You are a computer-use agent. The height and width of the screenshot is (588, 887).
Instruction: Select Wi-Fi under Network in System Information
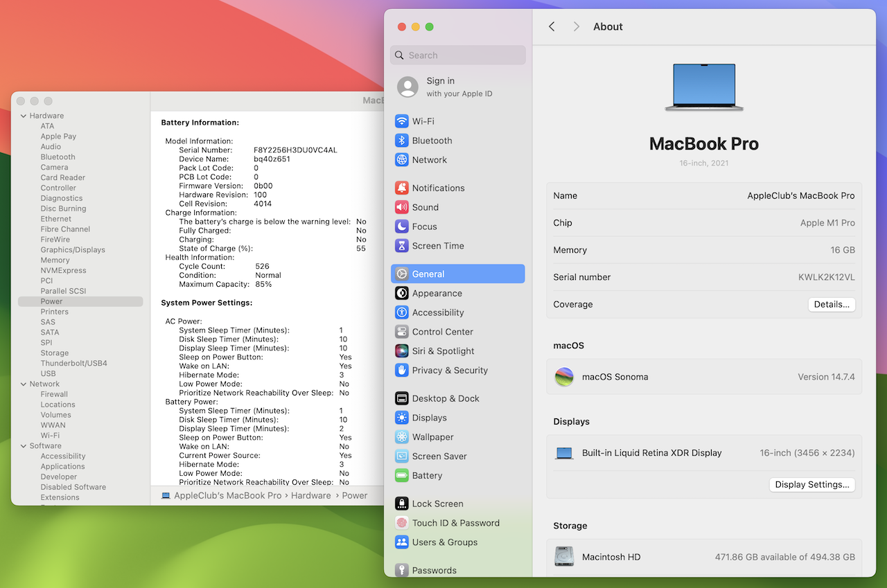[50, 436]
